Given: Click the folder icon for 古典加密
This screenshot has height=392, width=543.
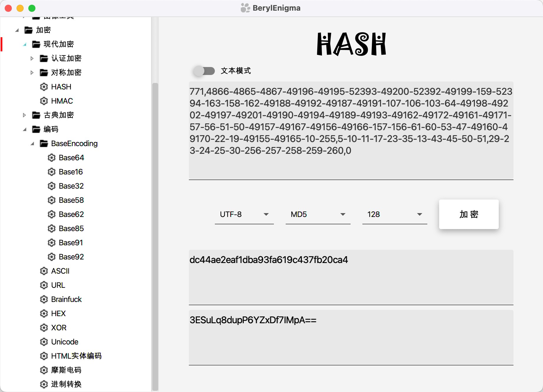Looking at the screenshot, I should tap(36, 115).
